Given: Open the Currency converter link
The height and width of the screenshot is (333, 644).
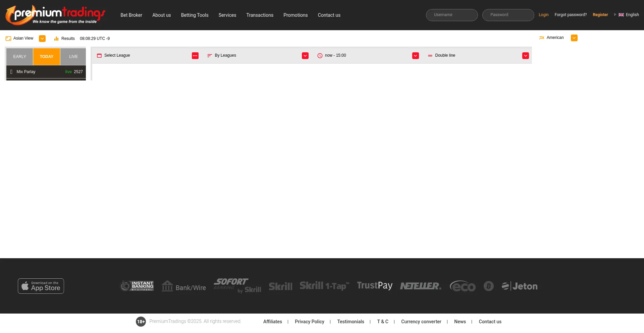Looking at the screenshot, I should (x=421, y=322).
